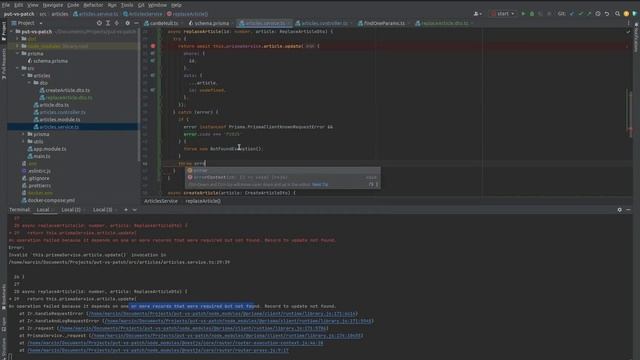Open the Navigate menu
This screenshot has height=360, width=640.
click(x=53, y=5)
